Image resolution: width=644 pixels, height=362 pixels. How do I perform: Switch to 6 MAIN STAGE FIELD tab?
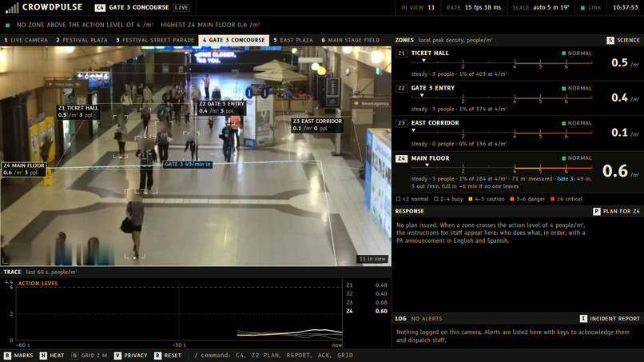click(350, 40)
